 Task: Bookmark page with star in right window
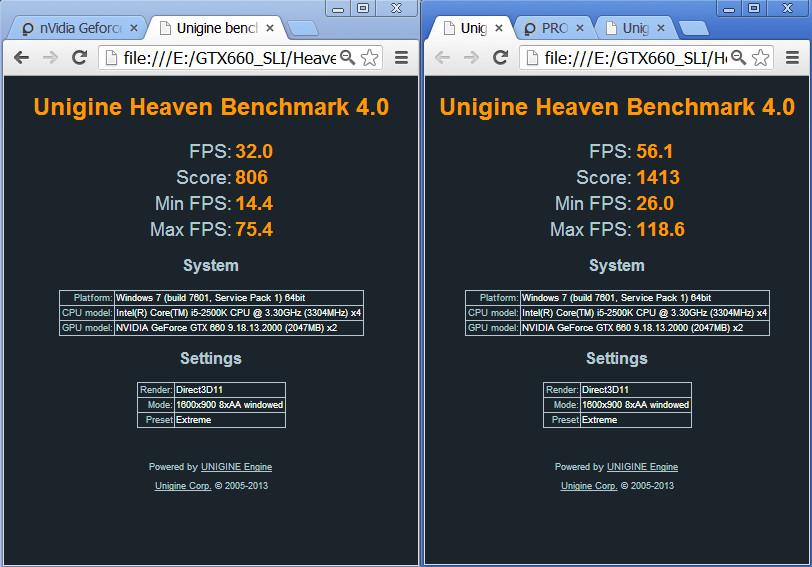pyautogui.click(x=760, y=57)
